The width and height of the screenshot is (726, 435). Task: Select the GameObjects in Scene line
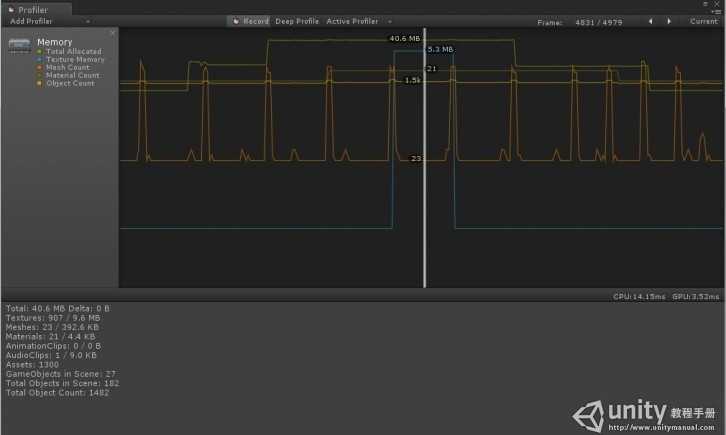61,374
